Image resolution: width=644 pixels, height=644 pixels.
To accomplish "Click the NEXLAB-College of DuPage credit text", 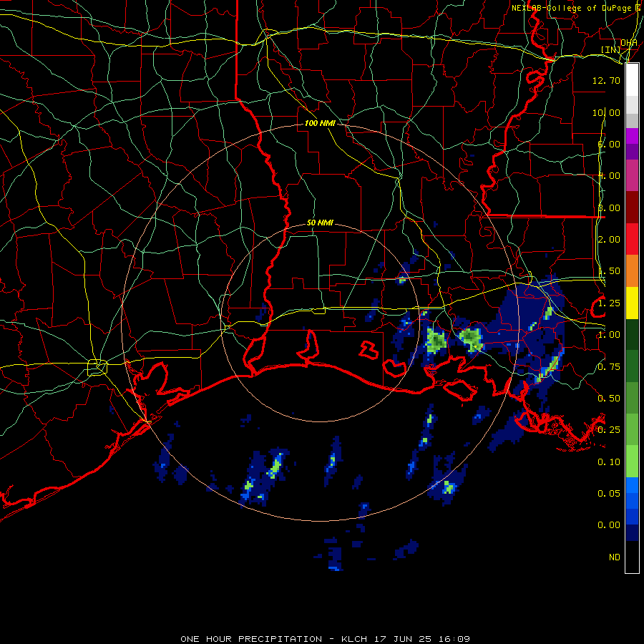I will coord(572,8).
